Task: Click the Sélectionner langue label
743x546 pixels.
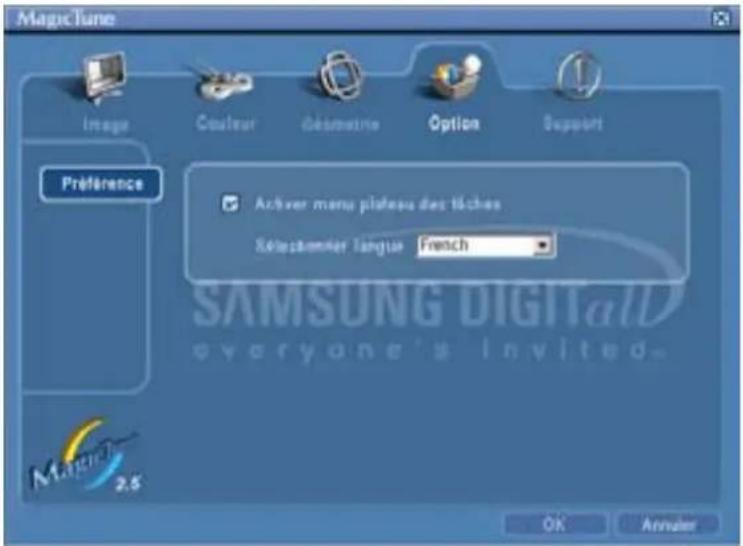Action: (x=329, y=246)
